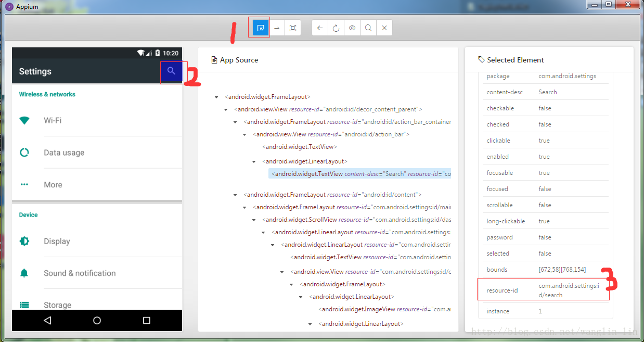Click Wi-Fi label in Settings
The height and width of the screenshot is (342, 644).
(x=53, y=120)
